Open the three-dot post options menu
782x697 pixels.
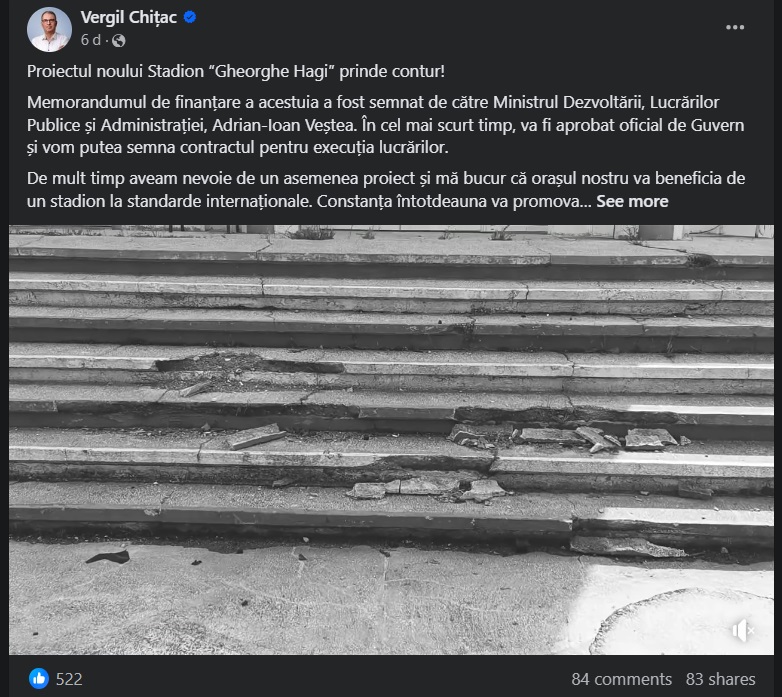point(735,28)
